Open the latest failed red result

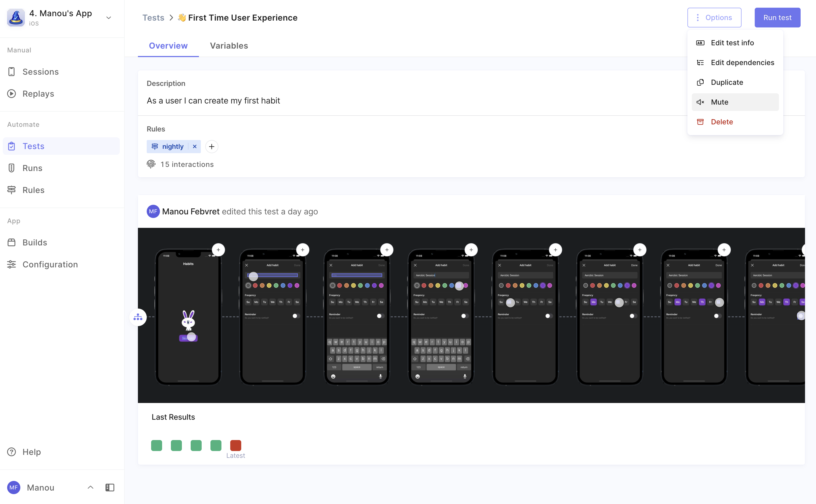coord(235,445)
